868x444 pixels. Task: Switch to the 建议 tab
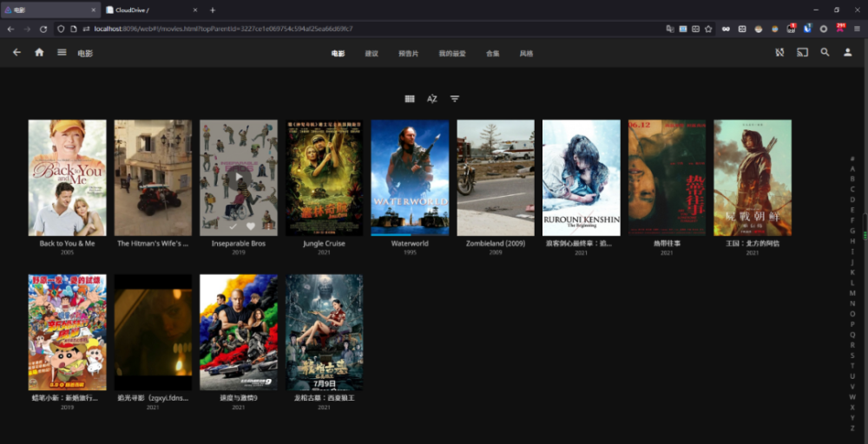click(x=372, y=54)
